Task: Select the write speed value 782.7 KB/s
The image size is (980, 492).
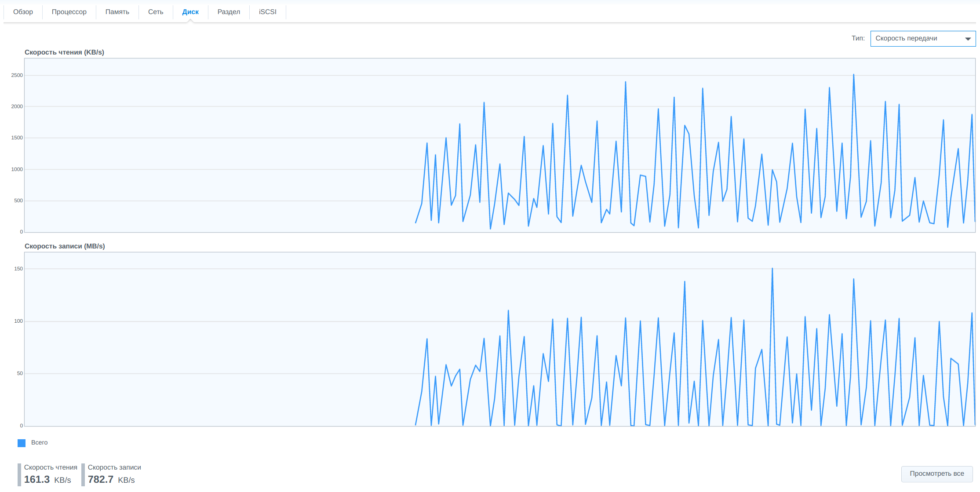Action: click(x=111, y=480)
